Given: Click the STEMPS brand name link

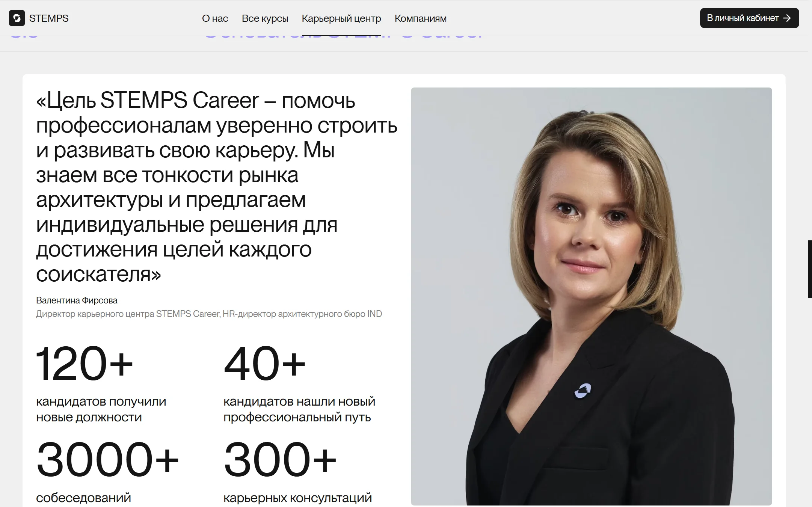Looking at the screenshot, I should [49, 18].
